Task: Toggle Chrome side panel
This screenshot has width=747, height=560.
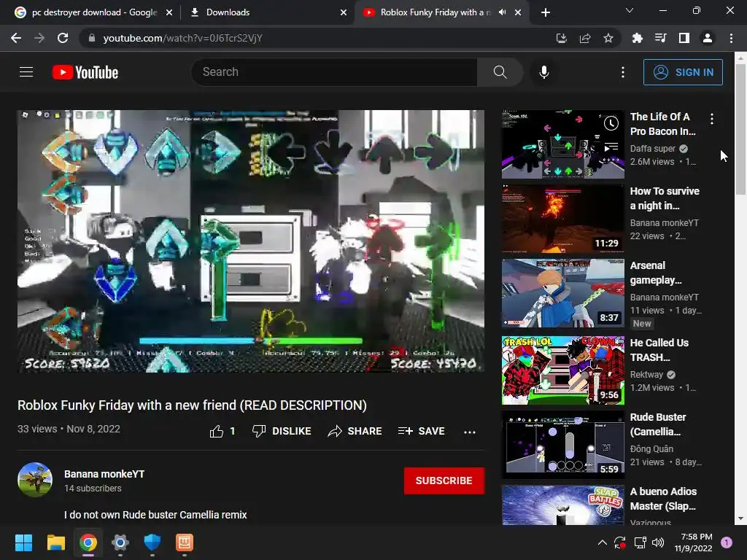Action: tap(684, 38)
